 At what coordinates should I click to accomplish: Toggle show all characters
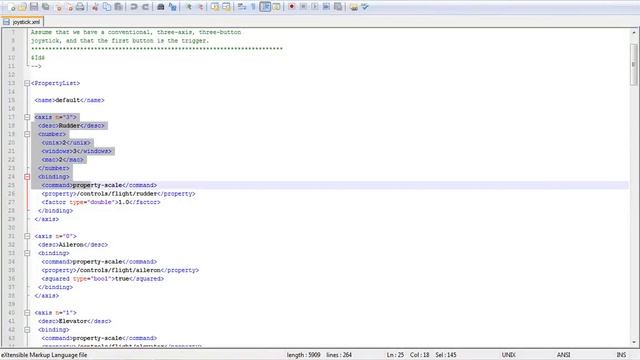click(x=253, y=7)
